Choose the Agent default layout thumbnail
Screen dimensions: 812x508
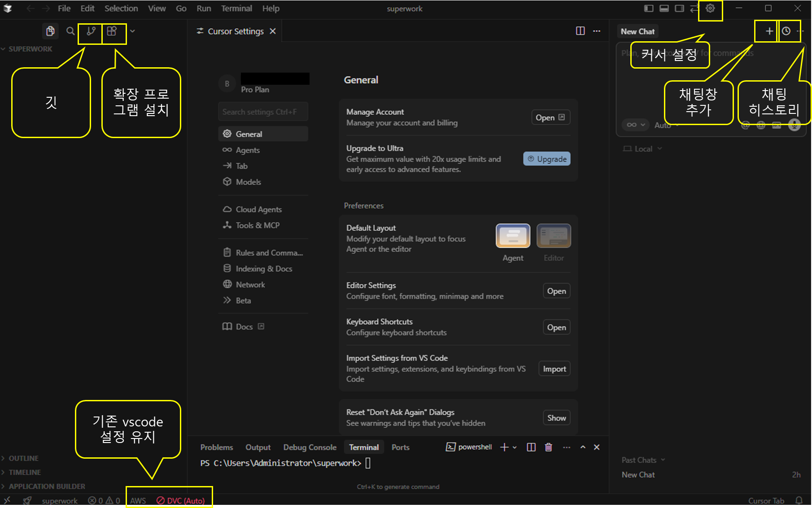click(513, 236)
